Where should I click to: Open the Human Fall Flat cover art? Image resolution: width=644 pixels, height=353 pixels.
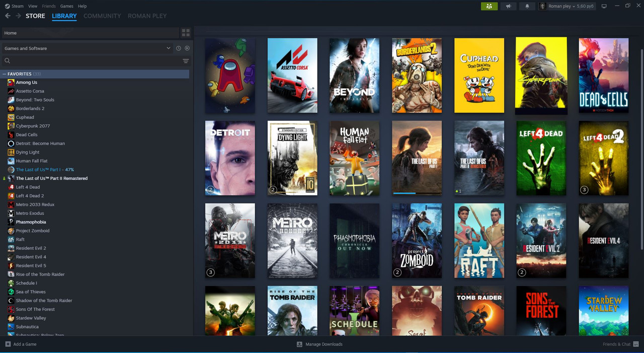(x=355, y=158)
